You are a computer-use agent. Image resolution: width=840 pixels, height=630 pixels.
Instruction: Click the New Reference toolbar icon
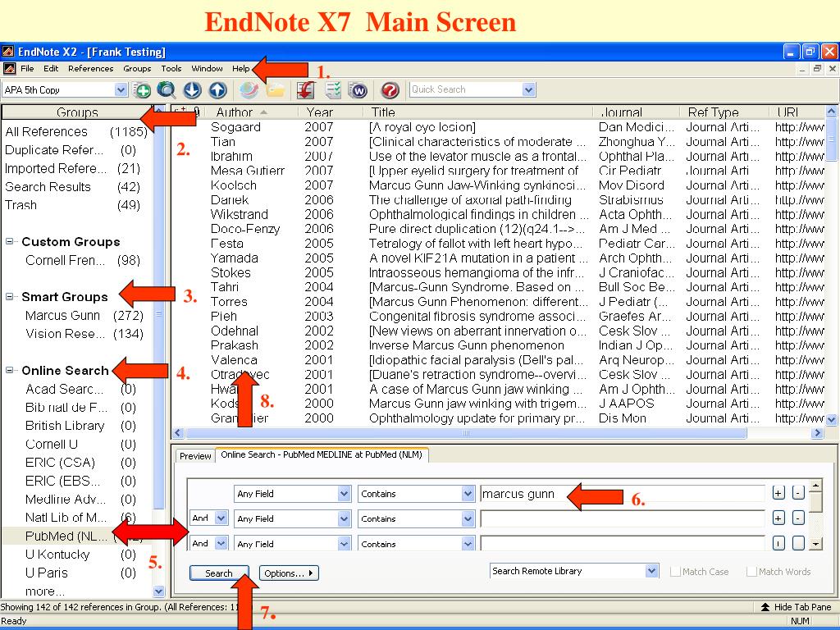click(142, 90)
